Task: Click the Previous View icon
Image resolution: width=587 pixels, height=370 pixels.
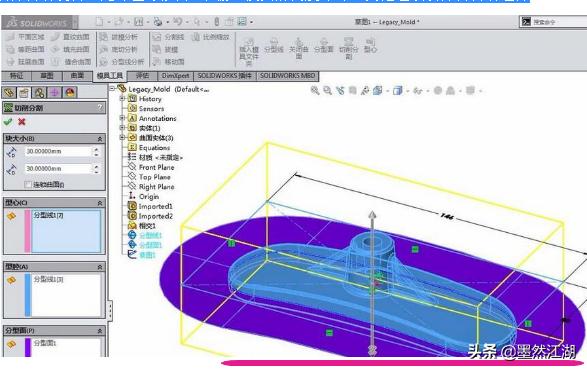Action: click(x=340, y=90)
